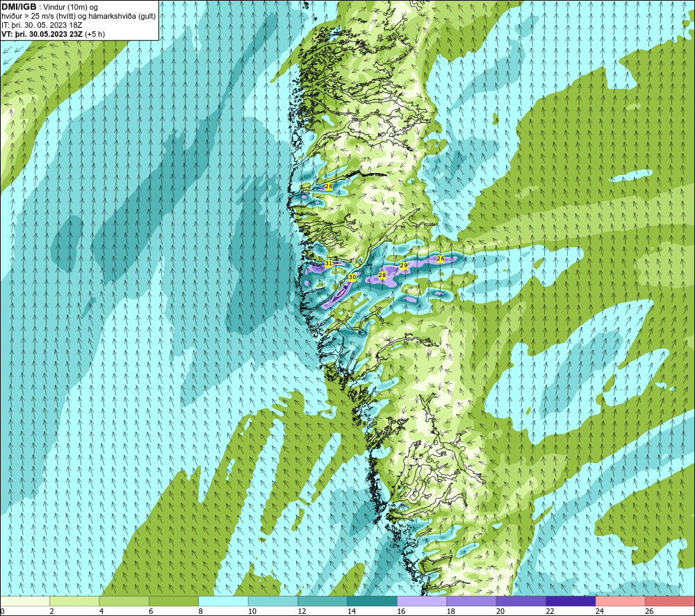Select the 8–10 m/s pale cyan legend swatch
The height and width of the screenshot is (616, 695).
coord(223,601)
